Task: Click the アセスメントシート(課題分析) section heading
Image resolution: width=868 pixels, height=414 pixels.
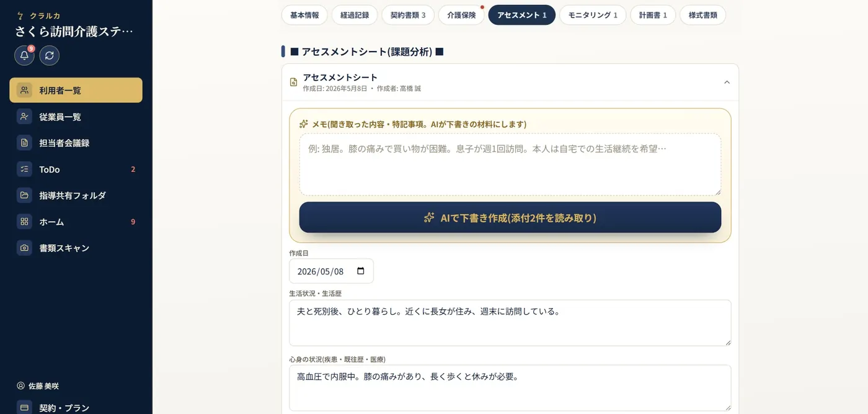Action: 367,52
